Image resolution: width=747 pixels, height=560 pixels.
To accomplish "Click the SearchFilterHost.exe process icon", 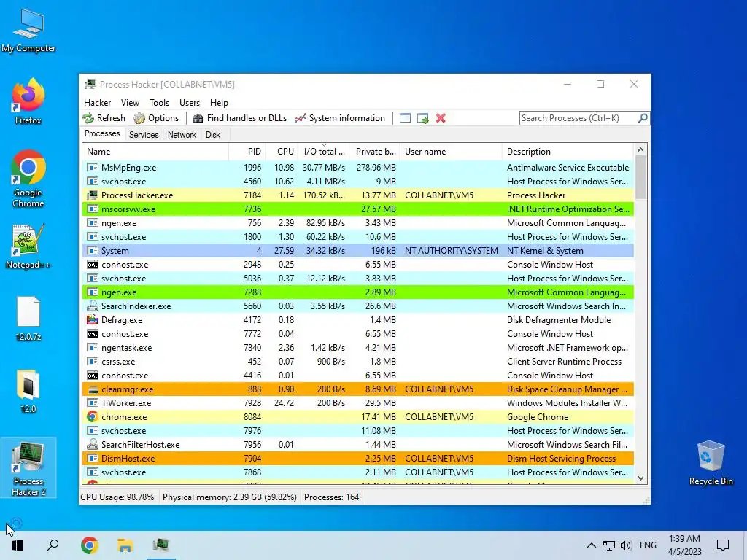I will (93, 445).
